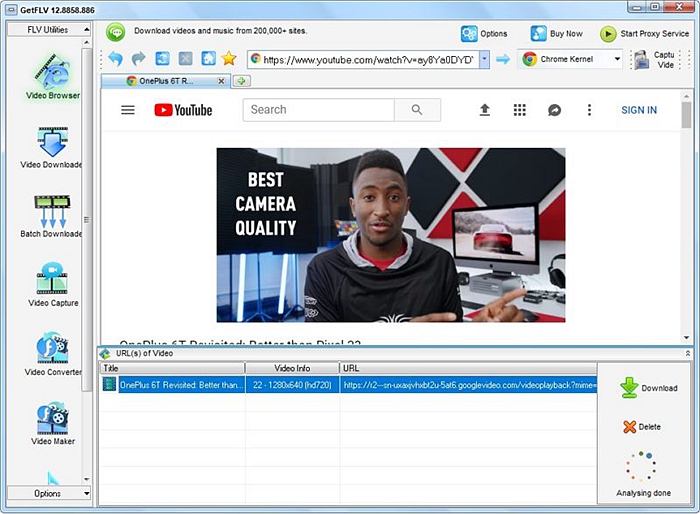Open the Video Downloader tool in sidebar
This screenshot has width=700, height=514.
point(51,147)
